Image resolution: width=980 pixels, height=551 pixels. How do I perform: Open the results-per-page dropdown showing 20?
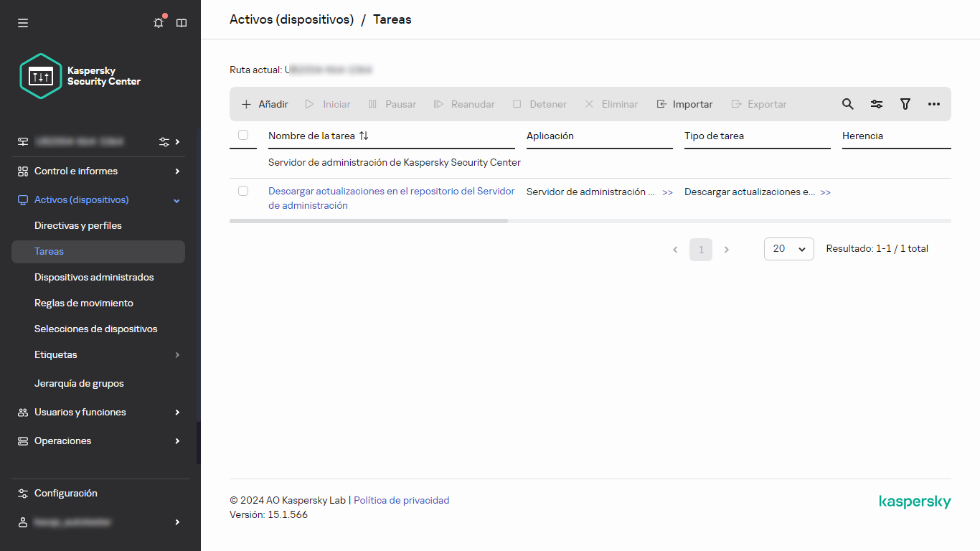click(x=788, y=248)
